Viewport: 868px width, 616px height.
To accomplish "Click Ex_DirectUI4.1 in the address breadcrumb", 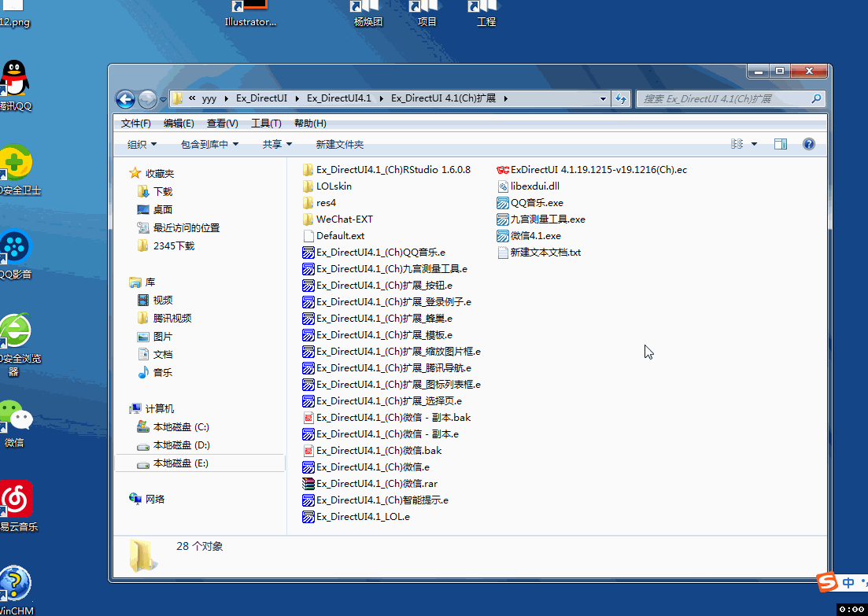I will tap(339, 98).
